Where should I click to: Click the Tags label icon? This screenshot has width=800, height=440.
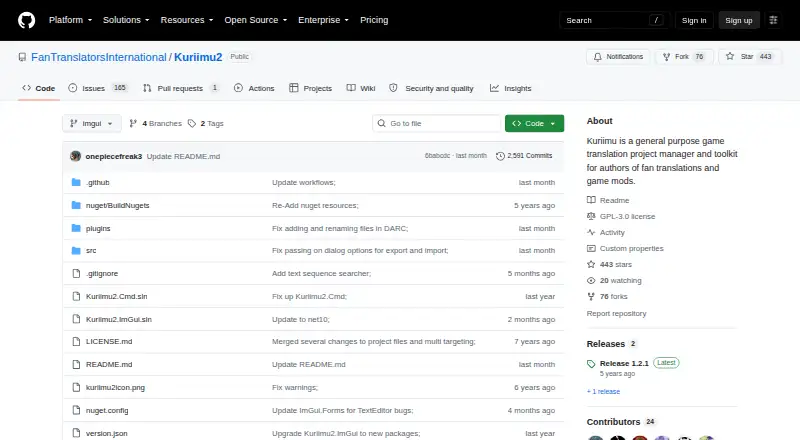coord(192,124)
